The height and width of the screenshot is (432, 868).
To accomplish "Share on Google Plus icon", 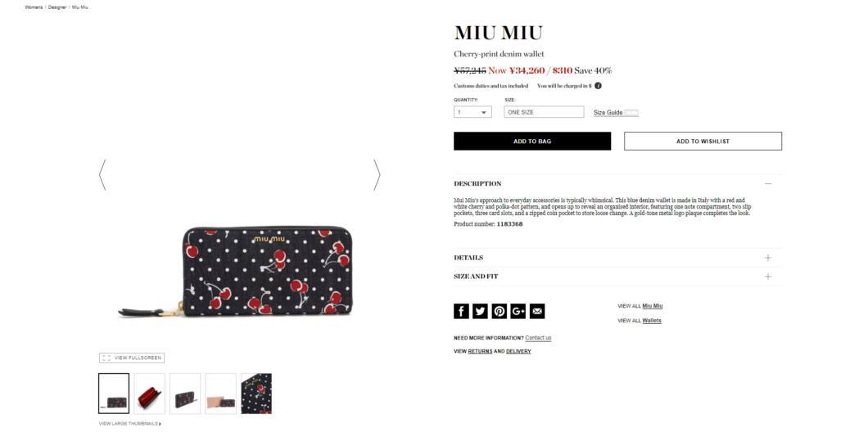I will pyautogui.click(x=518, y=312).
